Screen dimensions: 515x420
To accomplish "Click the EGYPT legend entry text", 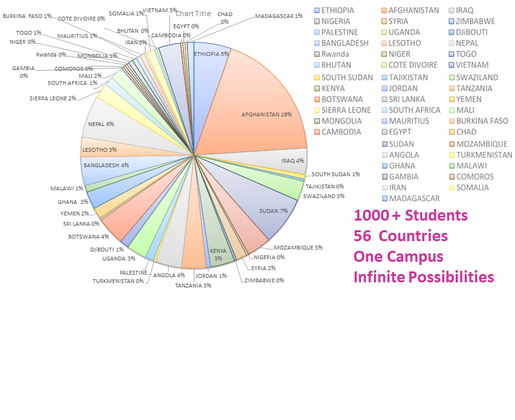I will pos(400,132).
